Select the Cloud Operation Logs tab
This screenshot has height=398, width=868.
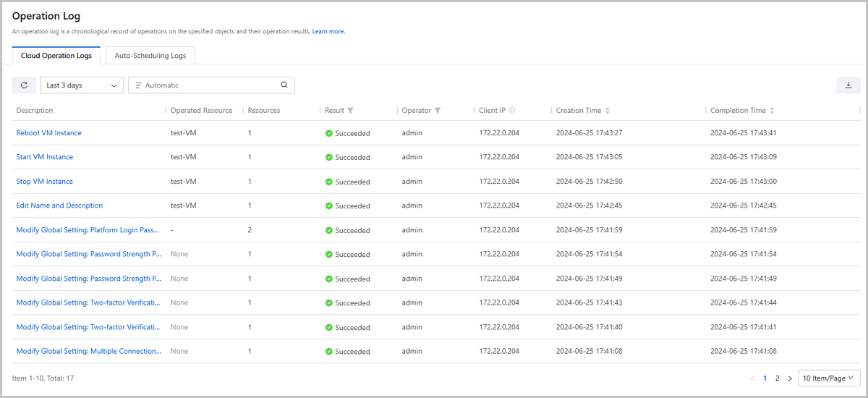pos(56,56)
